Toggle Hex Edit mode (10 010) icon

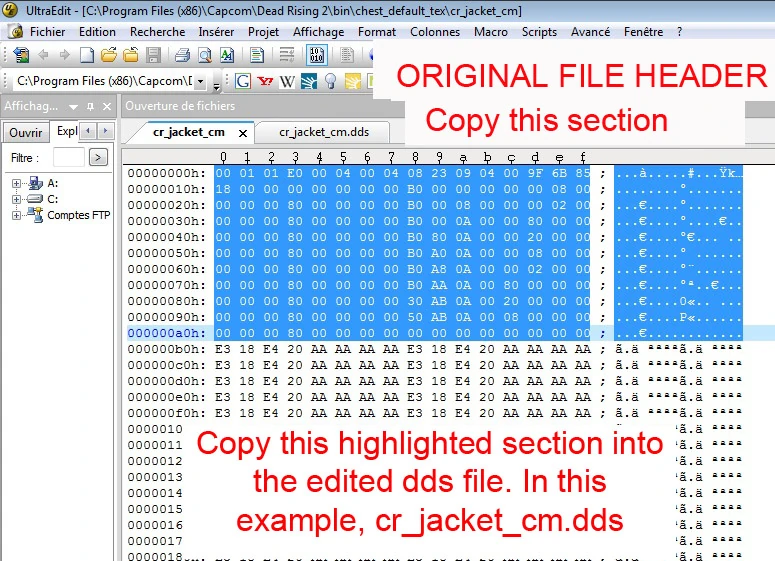click(316, 55)
